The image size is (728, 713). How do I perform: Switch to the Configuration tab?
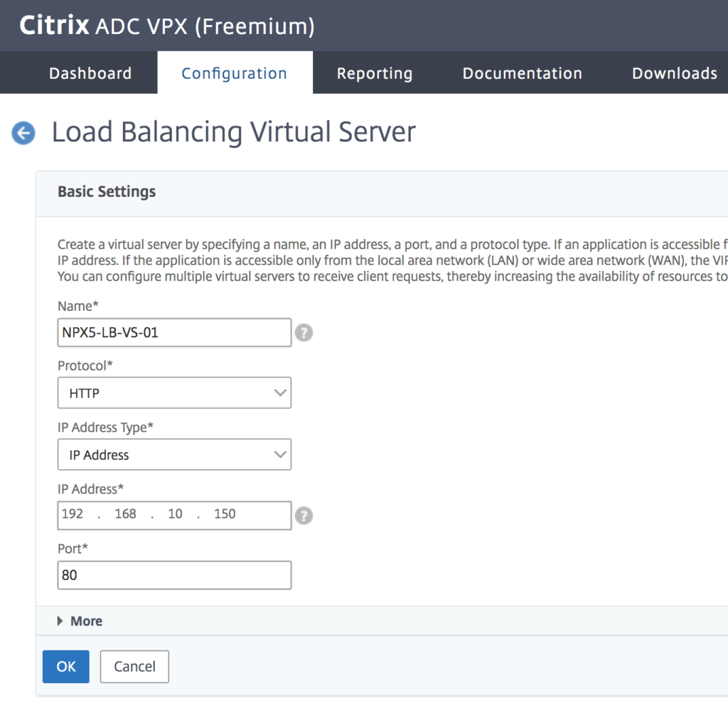click(x=235, y=73)
